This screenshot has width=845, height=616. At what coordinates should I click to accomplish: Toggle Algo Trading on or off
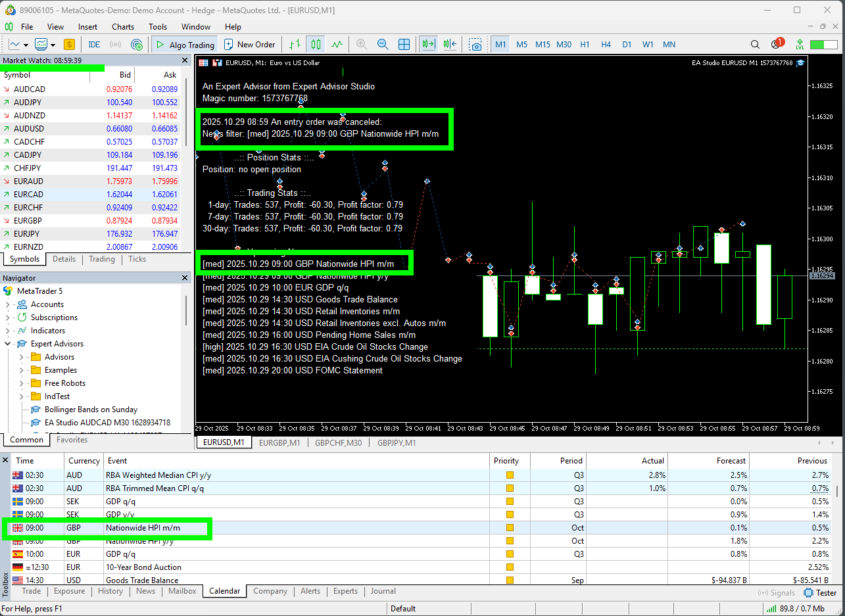click(x=185, y=45)
